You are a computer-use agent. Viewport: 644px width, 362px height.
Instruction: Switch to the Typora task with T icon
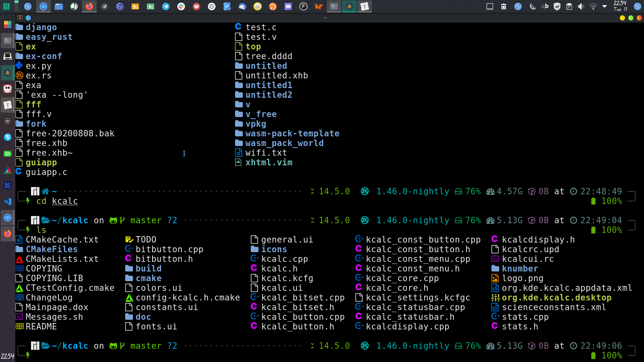364,6
